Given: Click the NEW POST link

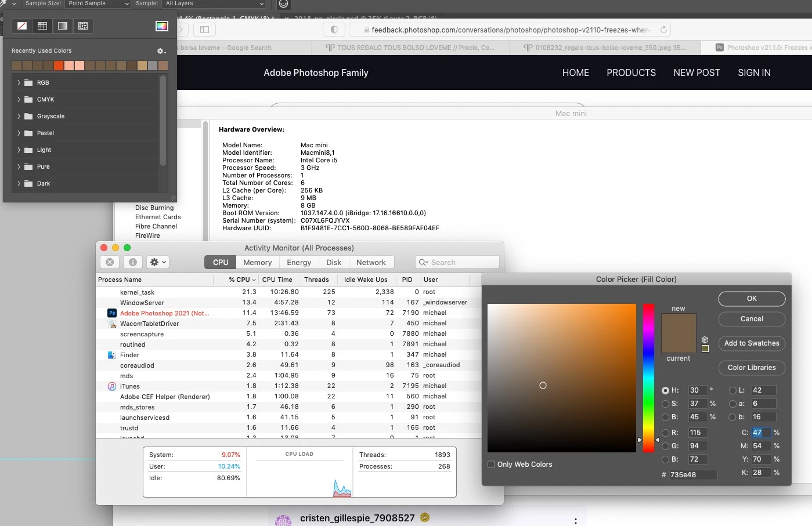Looking at the screenshot, I should (696, 72).
